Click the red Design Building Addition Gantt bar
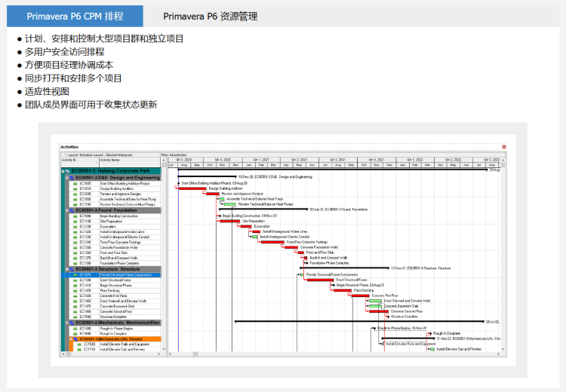Image resolution: width=566 pixels, height=392 pixels. (x=192, y=188)
